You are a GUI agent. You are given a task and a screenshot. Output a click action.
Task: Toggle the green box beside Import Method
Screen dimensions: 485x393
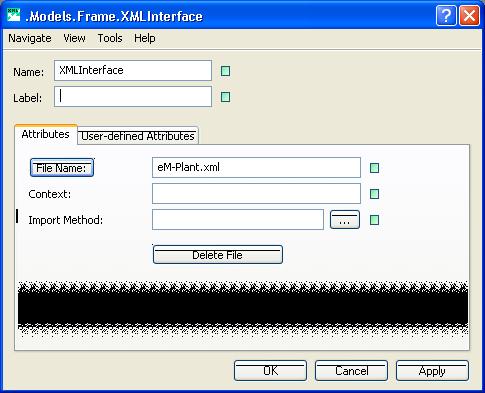375,220
